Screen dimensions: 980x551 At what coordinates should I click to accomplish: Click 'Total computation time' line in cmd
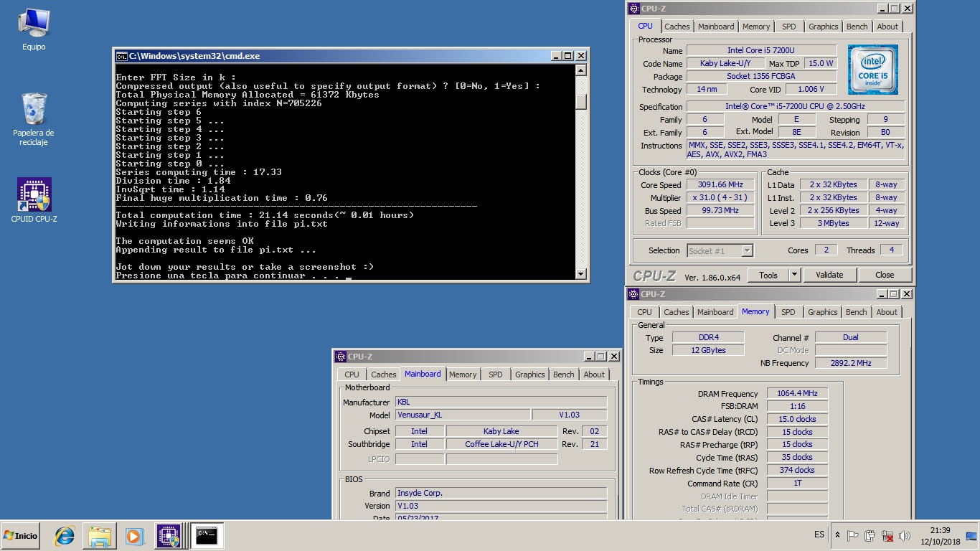tap(265, 215)
